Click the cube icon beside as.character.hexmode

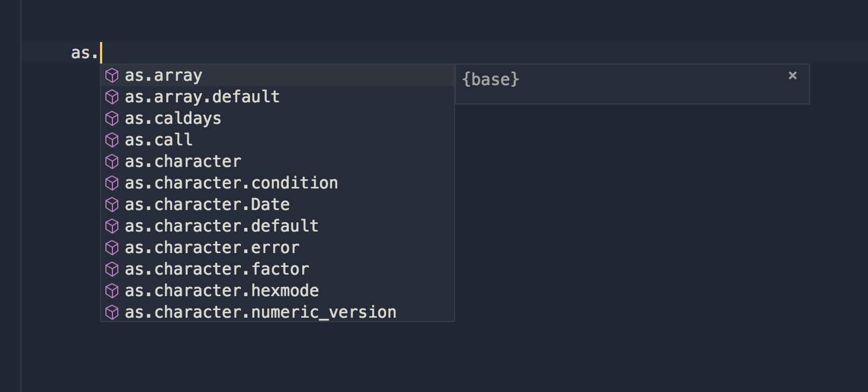click(112, 291)
